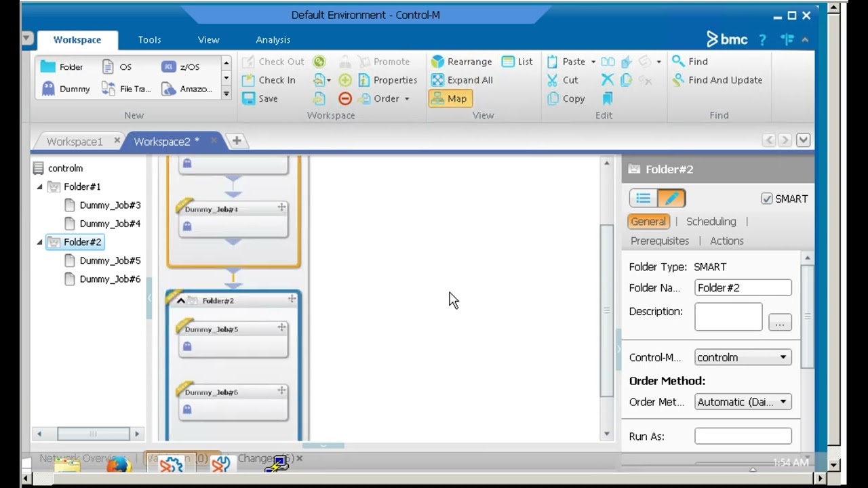Add a new workspace tab with plus

coord(237,141)
